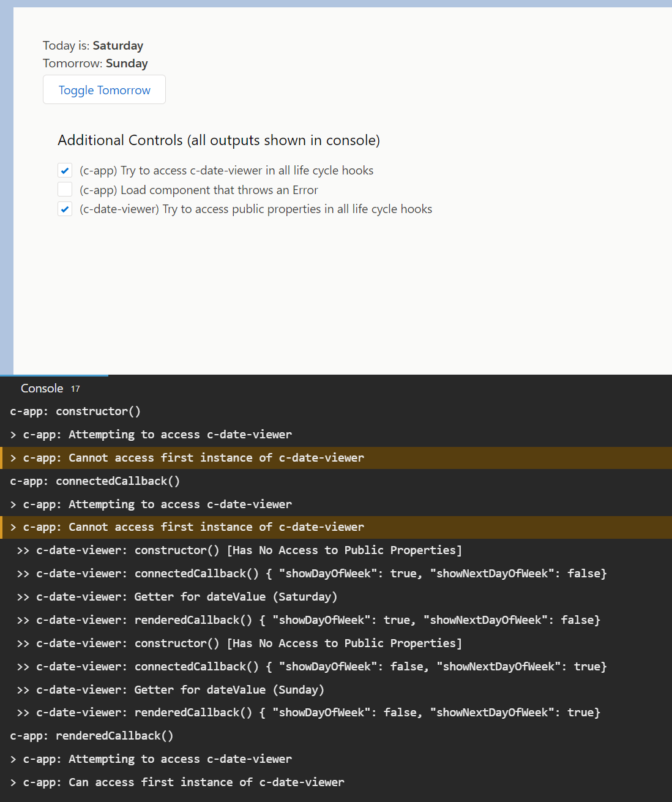Click the ">>" icon next to first renderedCallback log
672x802 pixels.
click(22, 620)
